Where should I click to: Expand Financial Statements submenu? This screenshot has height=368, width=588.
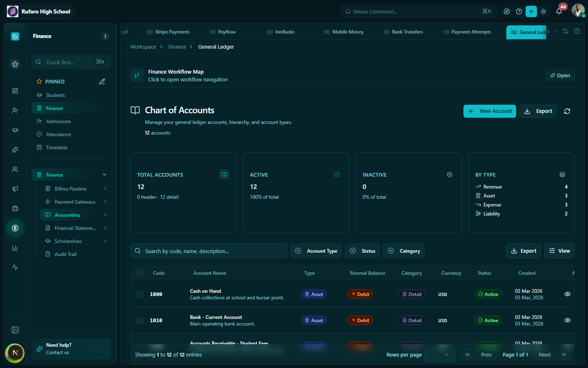[x=105, y=228]
